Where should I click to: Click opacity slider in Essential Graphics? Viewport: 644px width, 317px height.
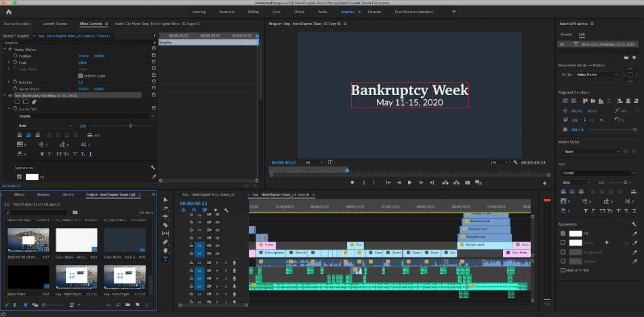[611, 130]
